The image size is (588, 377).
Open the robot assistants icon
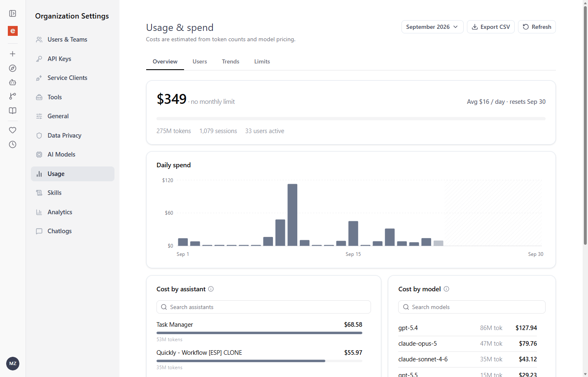[13, 82]
